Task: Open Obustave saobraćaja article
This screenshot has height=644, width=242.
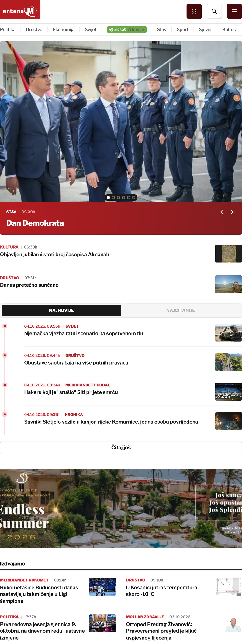Action: [76, 363]
